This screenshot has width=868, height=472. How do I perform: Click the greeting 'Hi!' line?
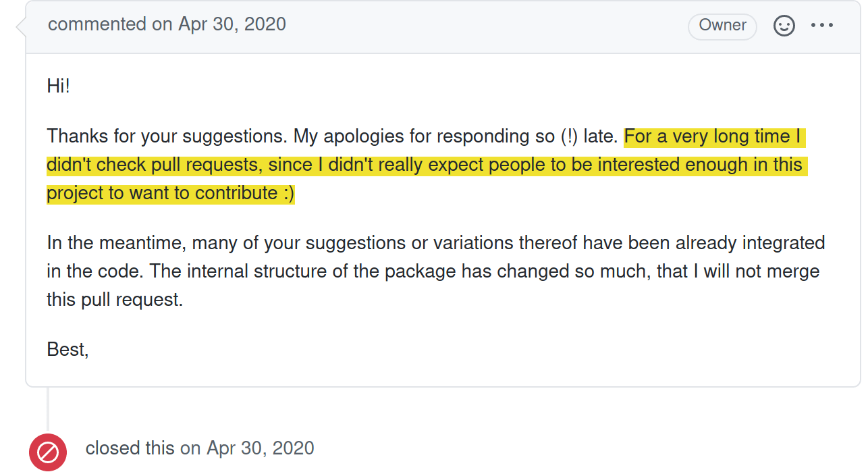click(58, 86)
